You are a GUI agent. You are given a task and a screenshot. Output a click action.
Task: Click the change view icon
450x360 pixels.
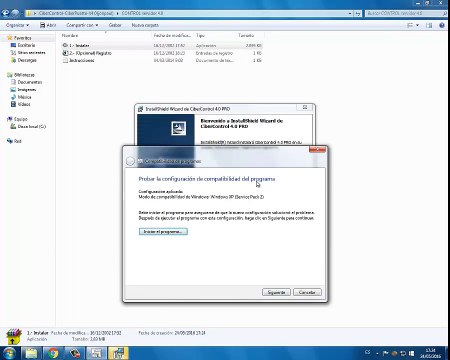(x=410, y=25)
